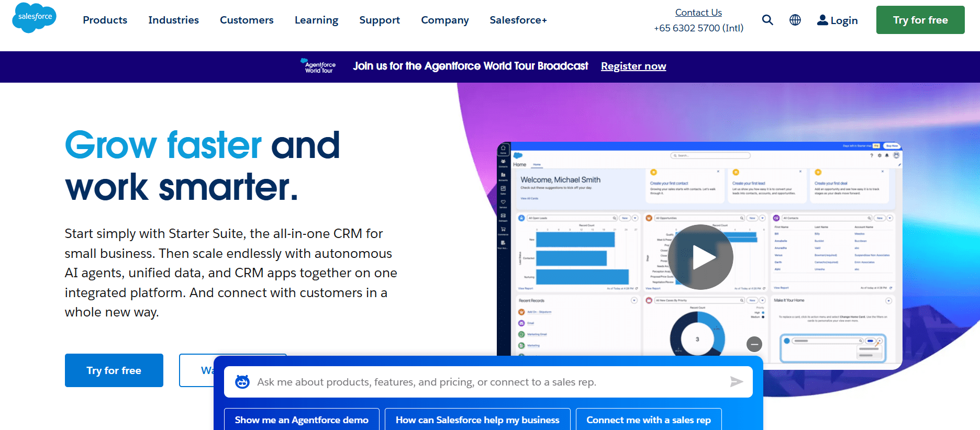Send message with the arrow icon
This screenshot has width=980, height=430.
pyautogui.click(x=737, y=382)
